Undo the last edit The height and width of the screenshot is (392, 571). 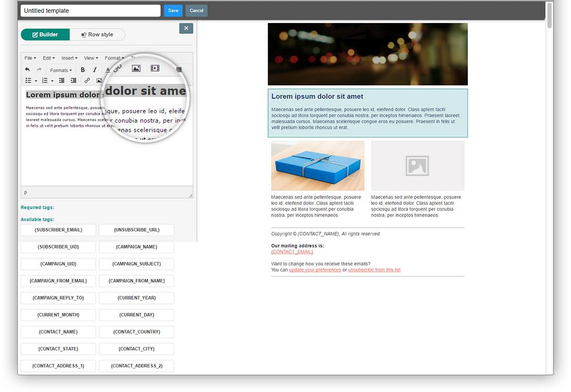[x=27, y=70]
